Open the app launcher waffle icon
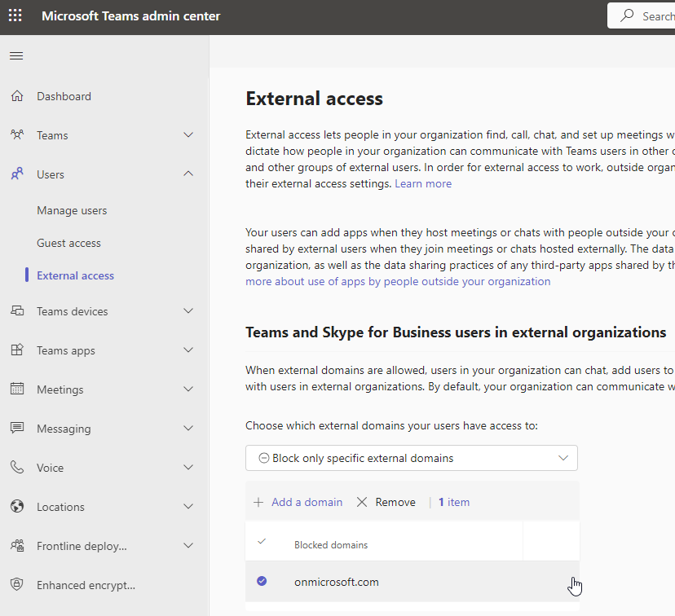 point(16,16)
